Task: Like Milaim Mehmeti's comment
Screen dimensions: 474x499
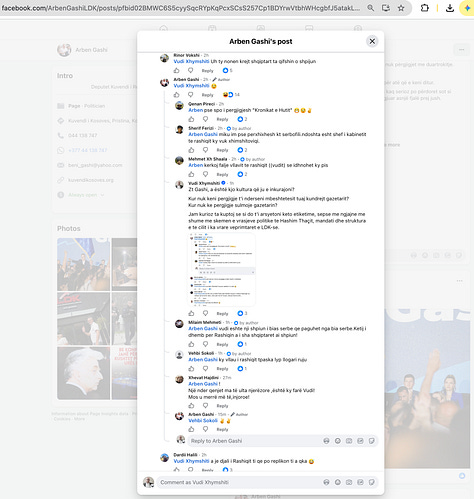Action: tap(191, 344)
